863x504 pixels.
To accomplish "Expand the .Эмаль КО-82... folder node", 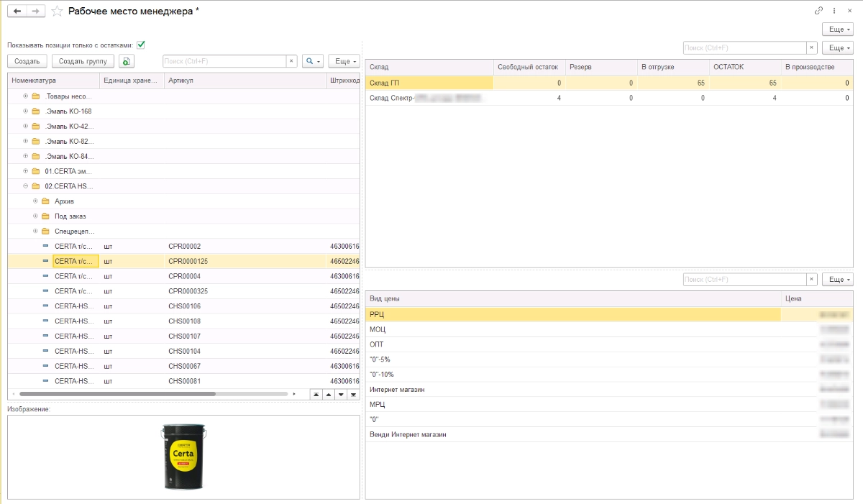I will tap(26, 142).
